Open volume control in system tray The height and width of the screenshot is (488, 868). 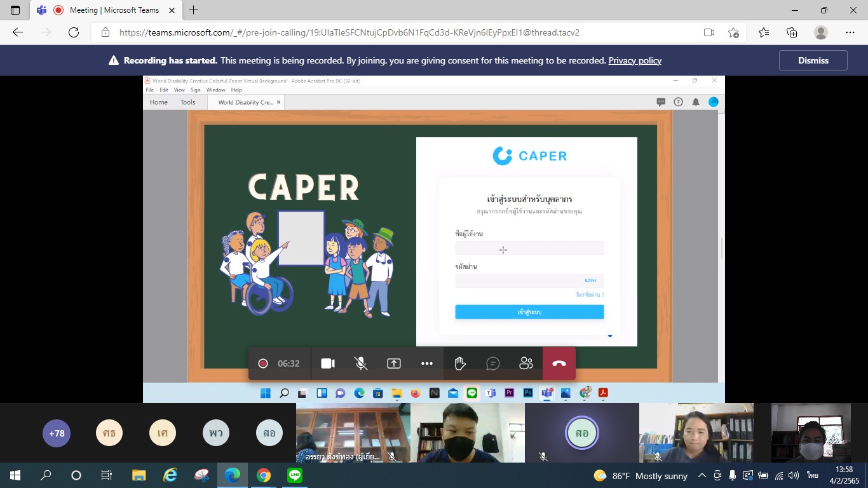(793, 475)
